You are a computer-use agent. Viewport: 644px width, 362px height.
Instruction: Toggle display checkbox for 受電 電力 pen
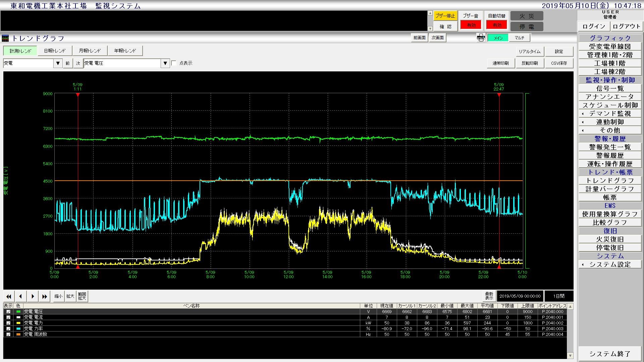pyautogui.click(x=8, y=323)
